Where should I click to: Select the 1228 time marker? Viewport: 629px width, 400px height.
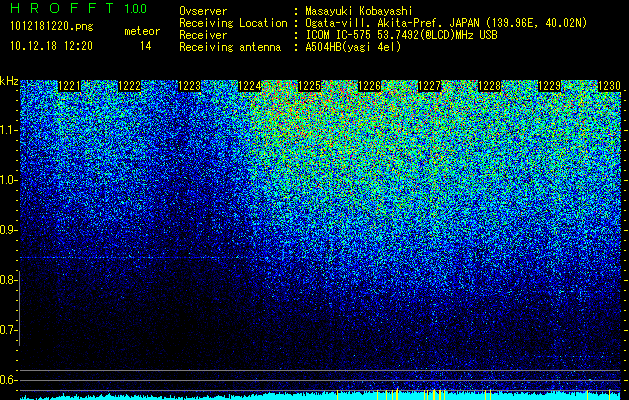490,86
